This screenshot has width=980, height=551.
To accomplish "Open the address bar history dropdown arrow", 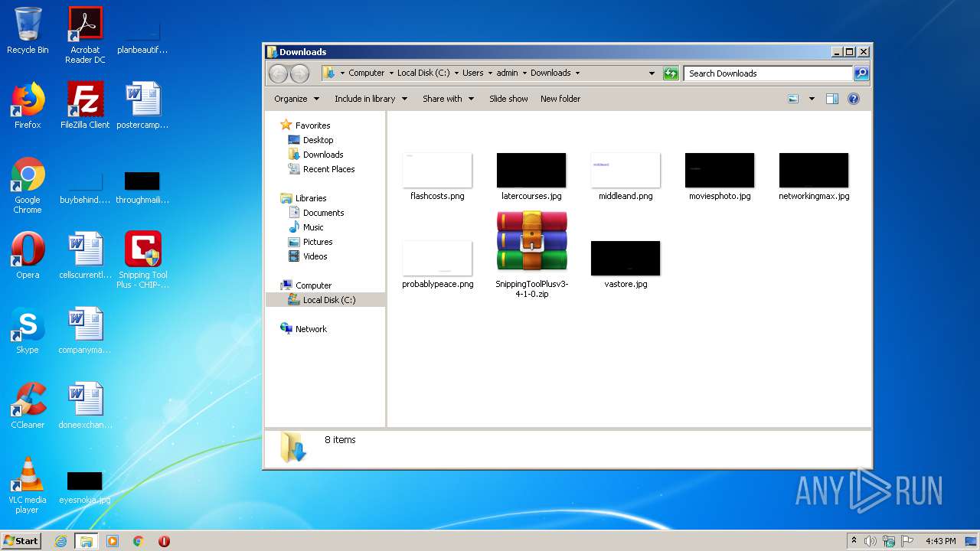I will (x=652, y=73).
